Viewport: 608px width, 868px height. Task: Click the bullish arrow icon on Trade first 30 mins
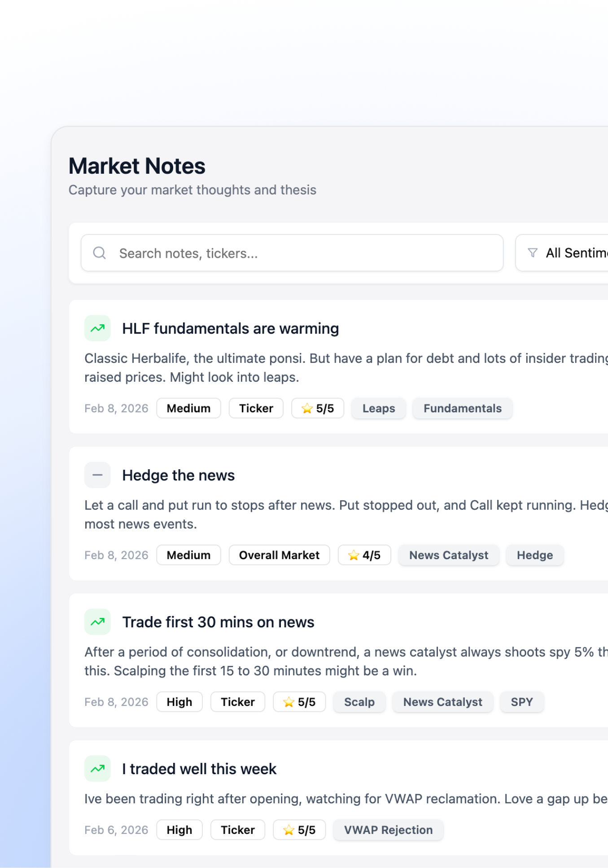(97, 621)
